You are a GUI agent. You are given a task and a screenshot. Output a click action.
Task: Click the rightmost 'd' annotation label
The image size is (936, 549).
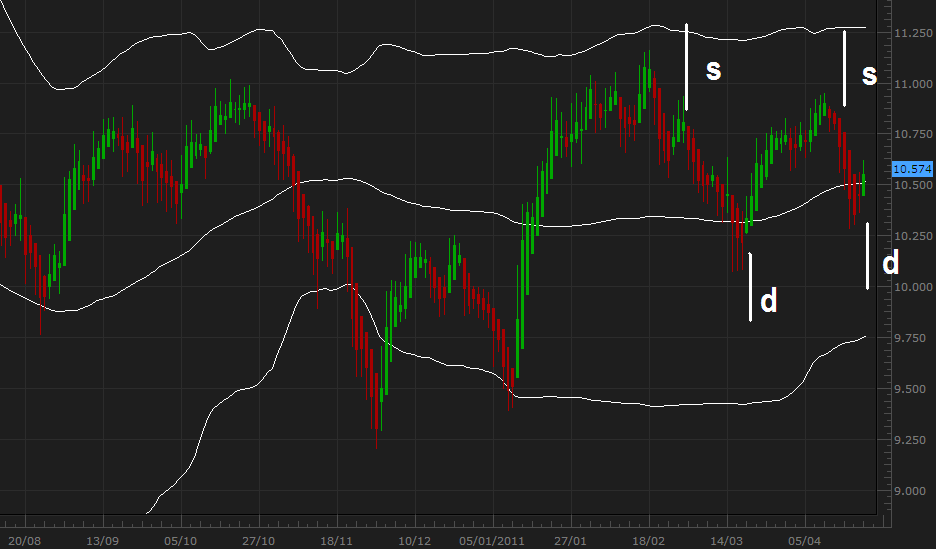(891, 262)
